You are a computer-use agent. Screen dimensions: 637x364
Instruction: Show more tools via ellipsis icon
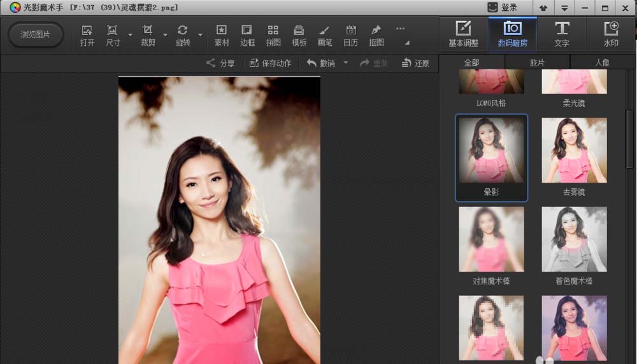(x=400, y=29)
